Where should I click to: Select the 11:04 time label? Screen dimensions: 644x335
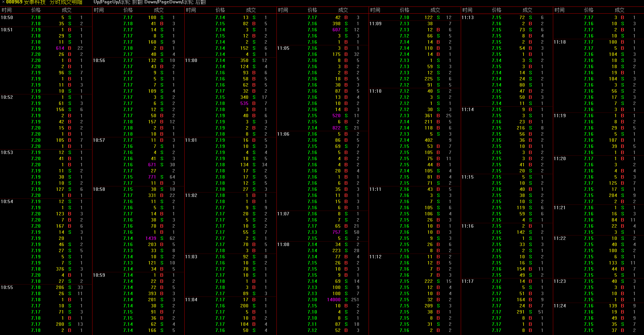pyautogui.click(x=191, y=300)
